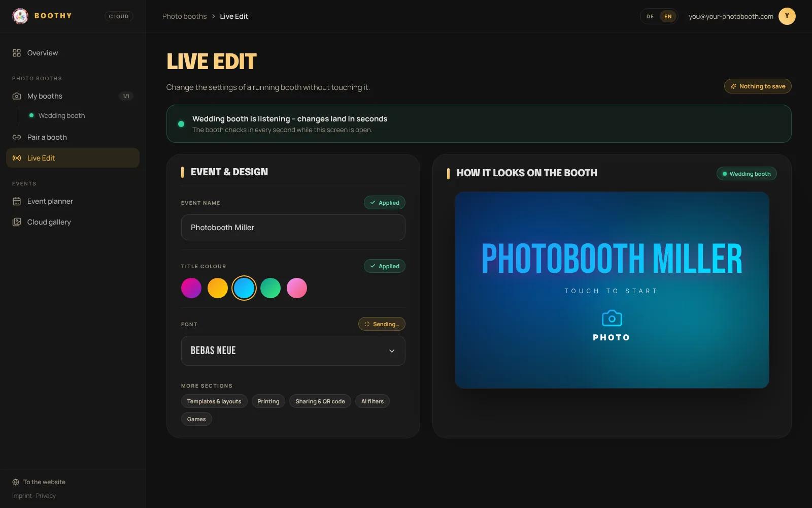This screenshot has height=508, width=812.
Task: Click the user avatar Y icon
Action: 787,16
